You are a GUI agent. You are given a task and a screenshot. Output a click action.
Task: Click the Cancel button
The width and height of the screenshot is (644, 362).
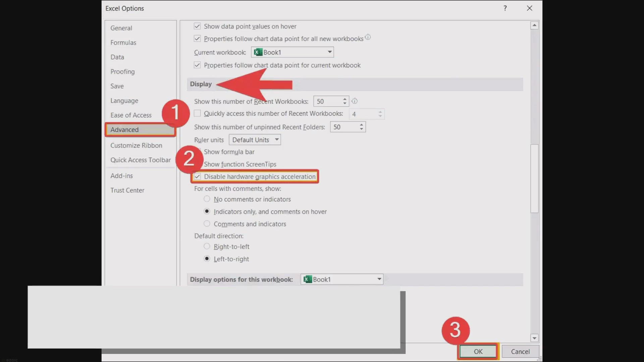pos(520,351)
